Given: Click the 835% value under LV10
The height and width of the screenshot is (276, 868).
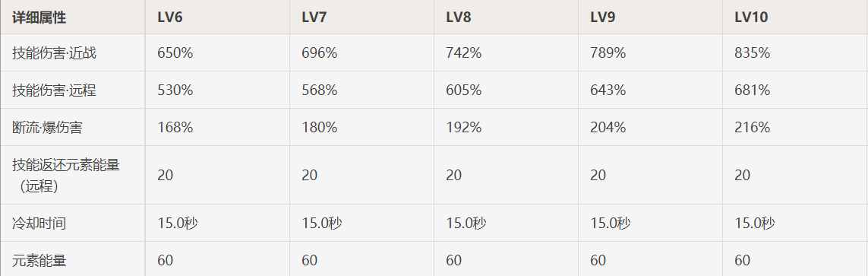Looking at the screenshot, I should (753, 52).
